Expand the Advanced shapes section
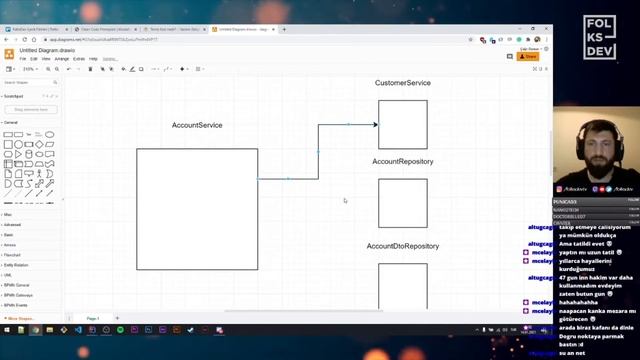 coord(11,225)
